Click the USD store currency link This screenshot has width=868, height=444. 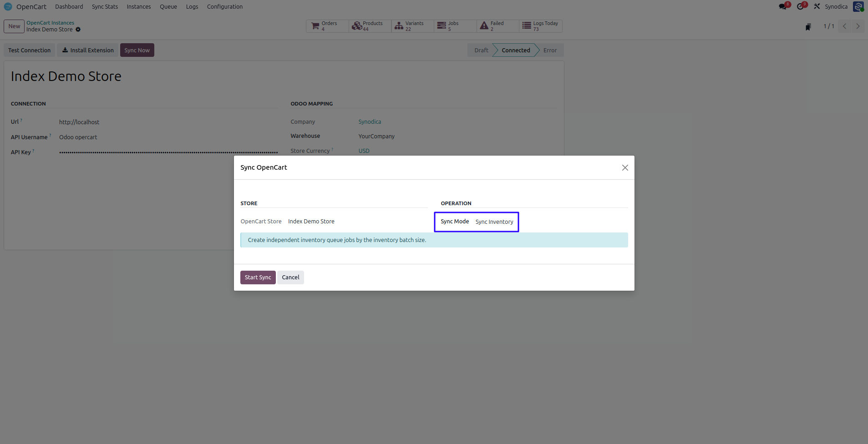pos(364,151)
